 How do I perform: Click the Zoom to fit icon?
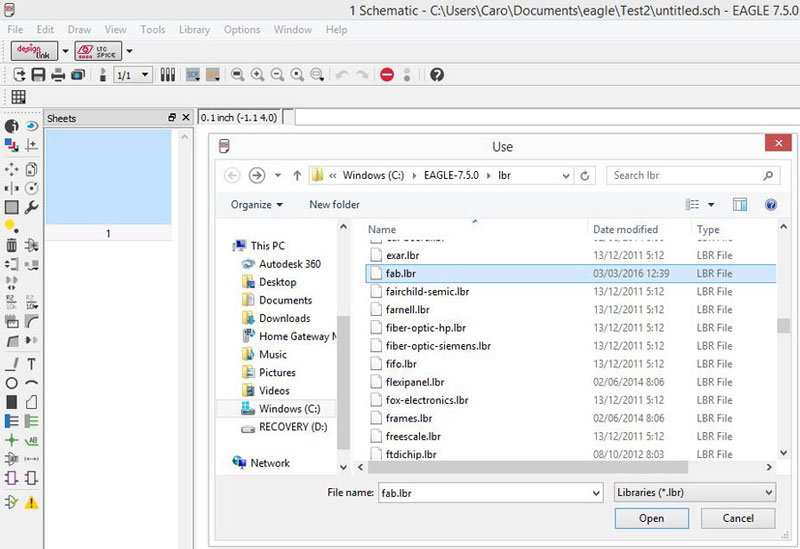tap(237, 75)
